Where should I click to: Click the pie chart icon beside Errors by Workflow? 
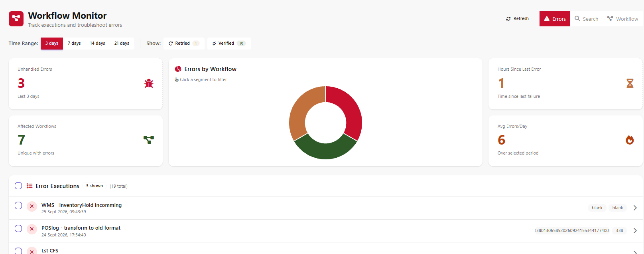tap(178, 69)
